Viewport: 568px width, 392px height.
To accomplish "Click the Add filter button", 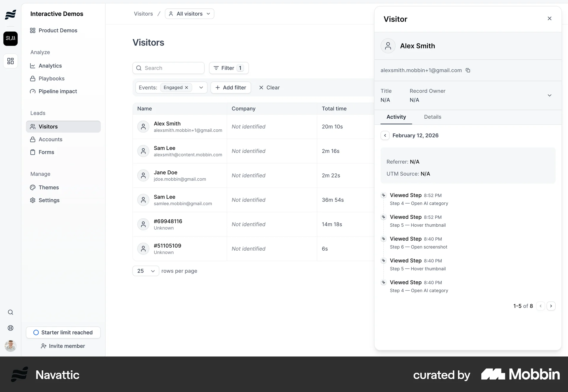I will (x=231, y=88).
